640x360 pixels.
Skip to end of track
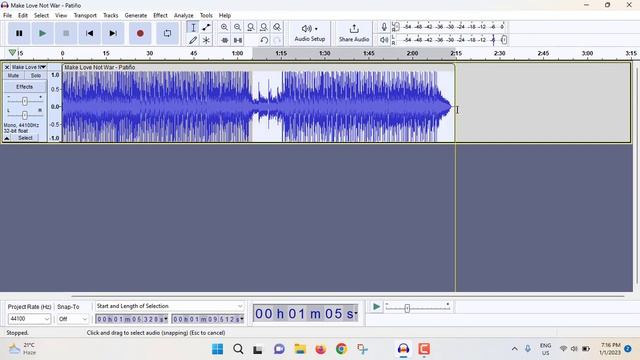113,33
